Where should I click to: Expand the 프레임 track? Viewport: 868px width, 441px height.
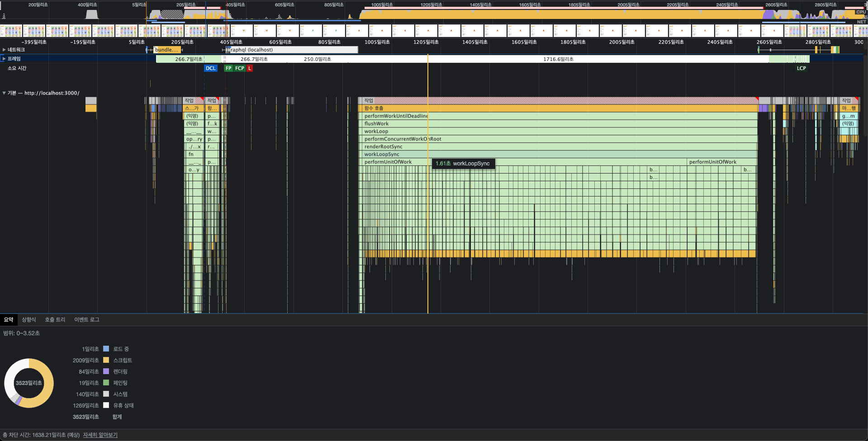[x=4, y=59]
